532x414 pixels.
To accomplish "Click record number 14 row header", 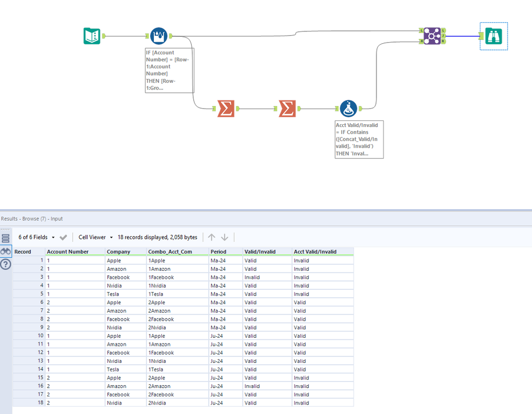I will [x=29, y=369].
